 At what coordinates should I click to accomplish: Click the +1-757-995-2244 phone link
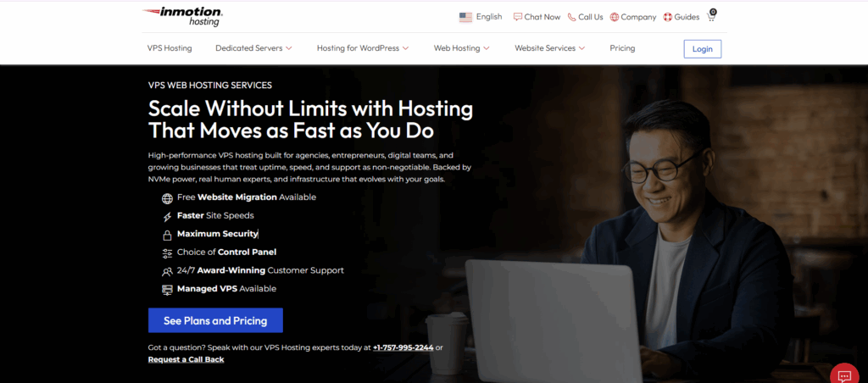tap(403, 347)
